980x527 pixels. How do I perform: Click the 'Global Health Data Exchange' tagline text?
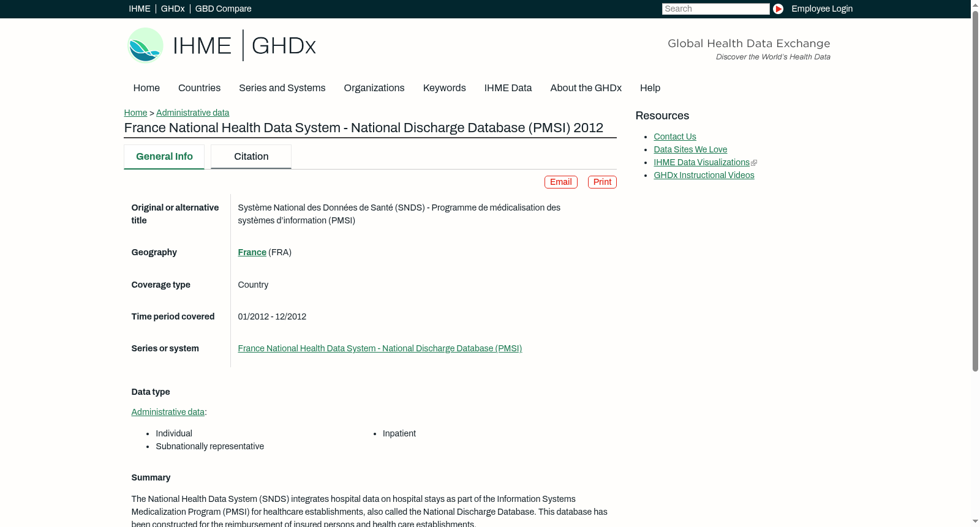(x=749, y=43)
